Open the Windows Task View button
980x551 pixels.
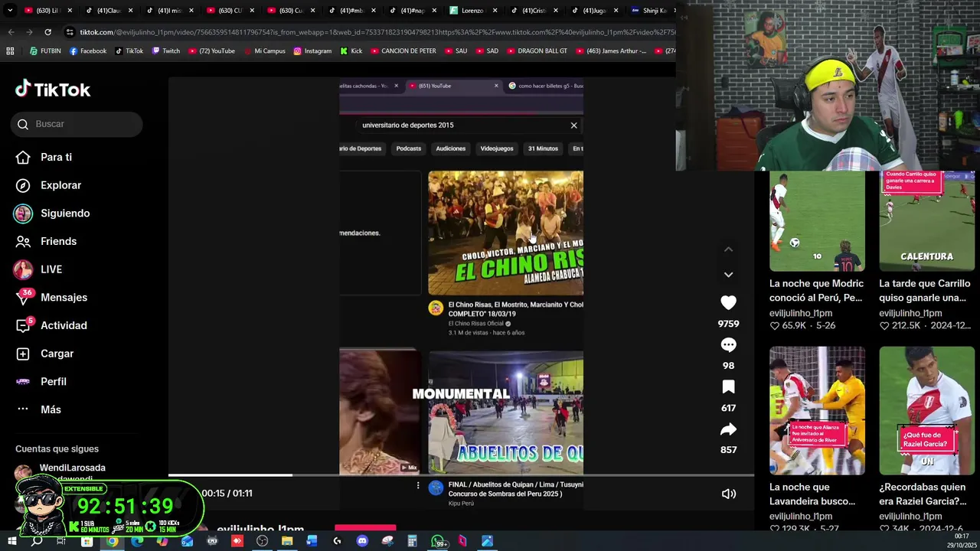point(61,541)
